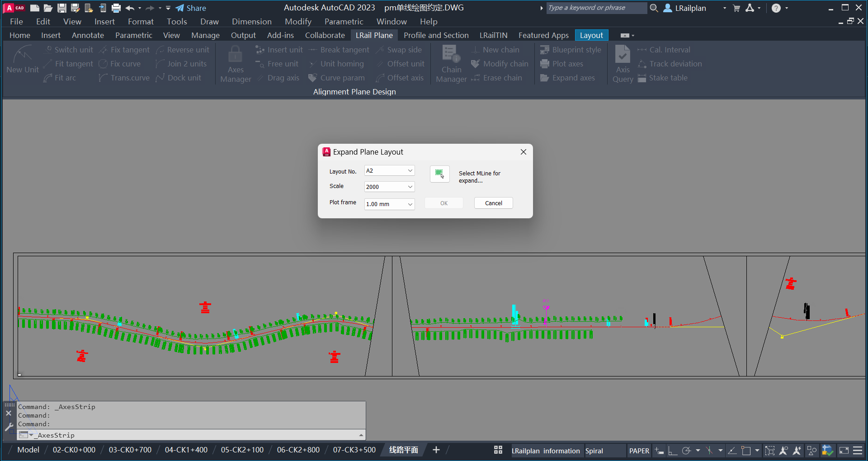Click the Save icon in quick access toolbar
868x461 pixels.
[62, 8]
